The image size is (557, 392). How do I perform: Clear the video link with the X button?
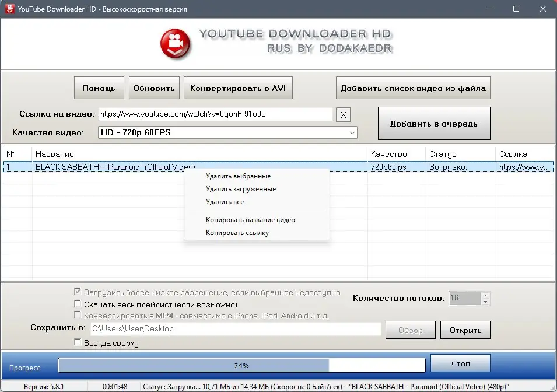[x=343, y=115]
